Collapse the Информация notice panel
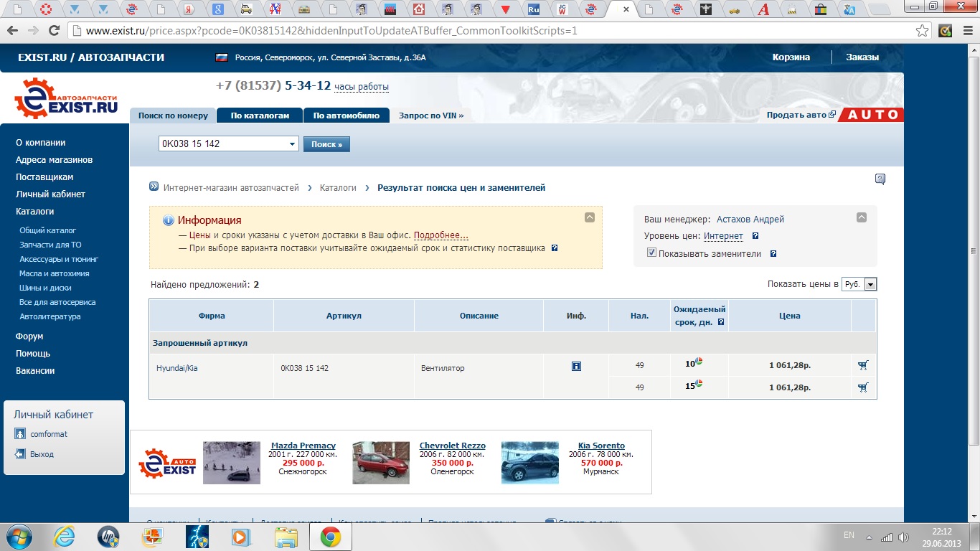Viewport: 980px width, 551px height. tap(590, 217)
